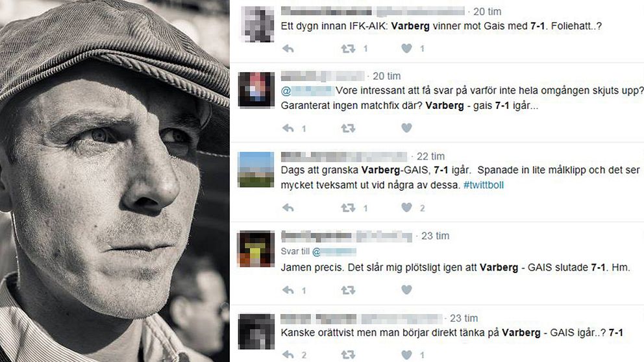Open the mention starting the matchfix tweet
The height and width of the screenshot is (362, 644).
(x=308, y=91)
